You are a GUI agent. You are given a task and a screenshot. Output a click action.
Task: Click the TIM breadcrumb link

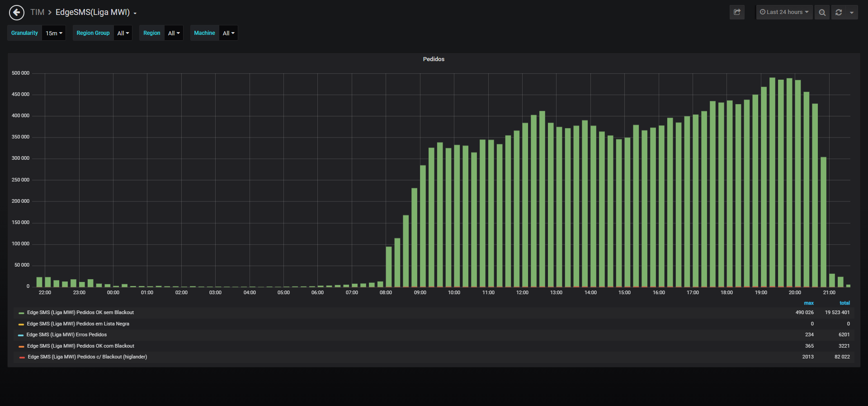click(37, 12)
